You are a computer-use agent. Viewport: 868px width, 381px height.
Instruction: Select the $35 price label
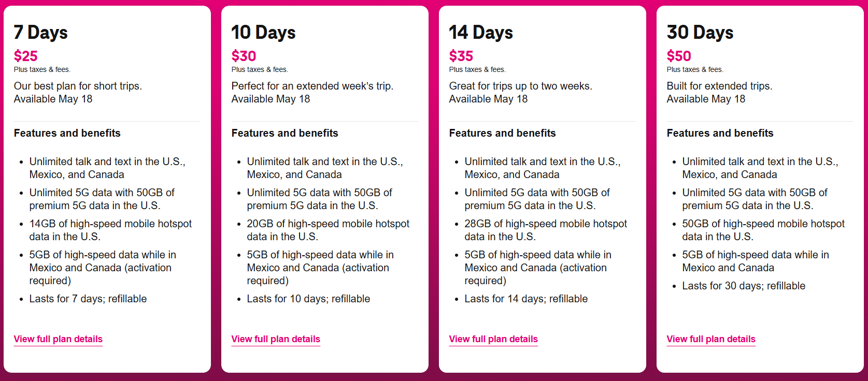coord(461,56)
